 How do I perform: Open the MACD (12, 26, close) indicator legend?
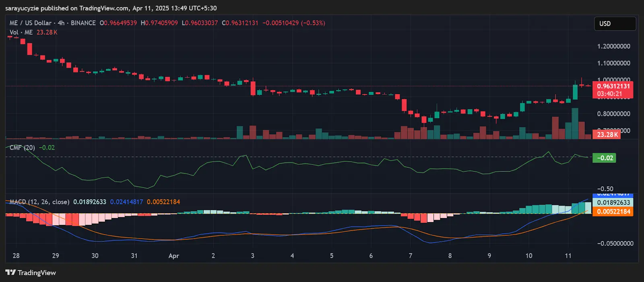[x=39, y=202]
